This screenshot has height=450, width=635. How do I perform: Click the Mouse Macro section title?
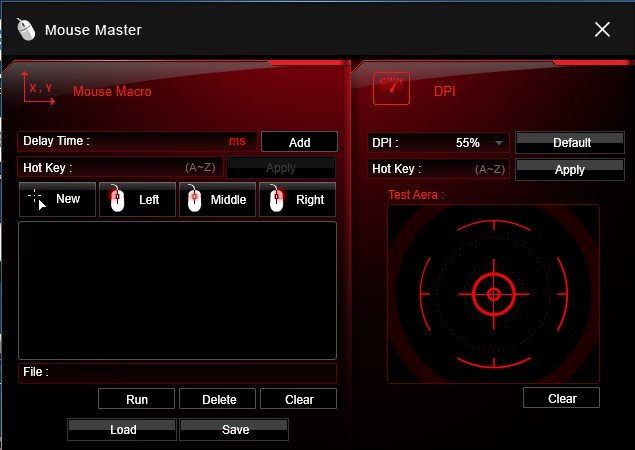click(x=112, y=92)
